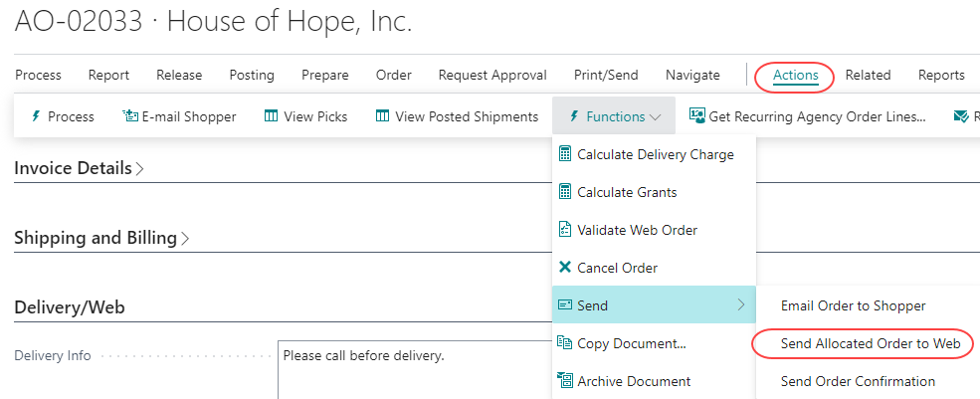980x399 pixels.
Task: Click the Calculate Grants calculator icon
Action: pos(565,192)
